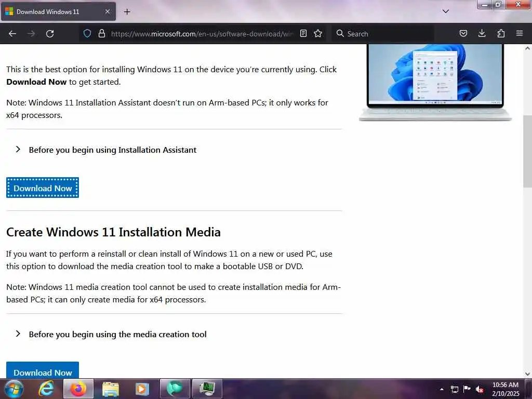Viewport: 532px width, 399px height.
Task: Open Windows Media Player from taskbar
Action: pos(142,389)
